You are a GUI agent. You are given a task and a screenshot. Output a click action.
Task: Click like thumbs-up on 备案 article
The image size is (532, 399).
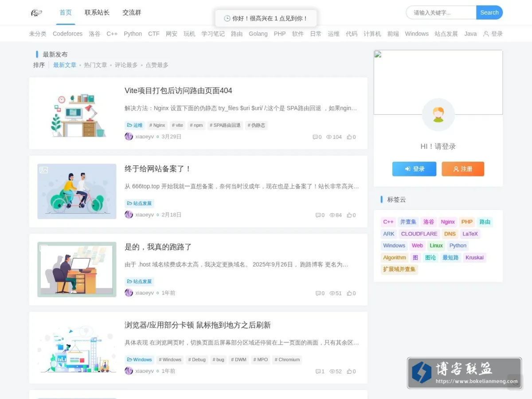(349, 215)
